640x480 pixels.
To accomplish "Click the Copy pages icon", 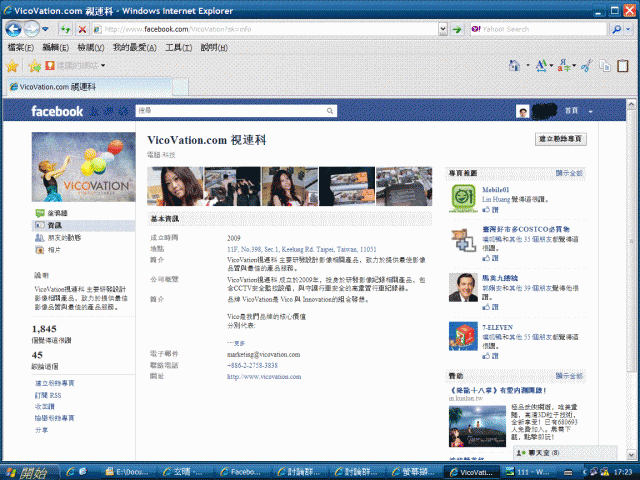I will pos(605,65).
